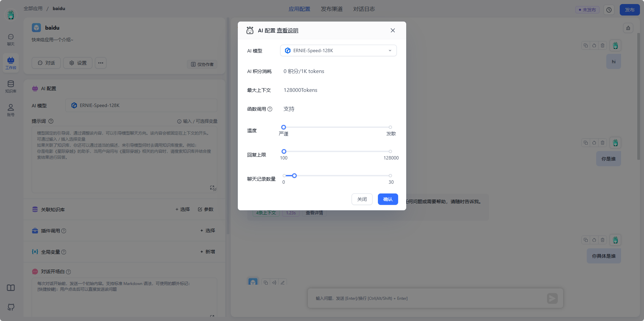644x321 pixels.
Task: Click the 发布 publish button
Action: point(630,10)
